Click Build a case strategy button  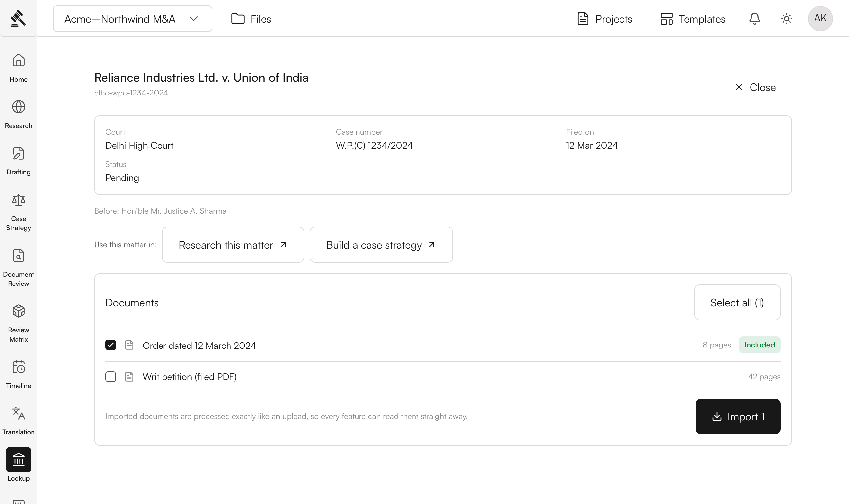tap(381, 245)
